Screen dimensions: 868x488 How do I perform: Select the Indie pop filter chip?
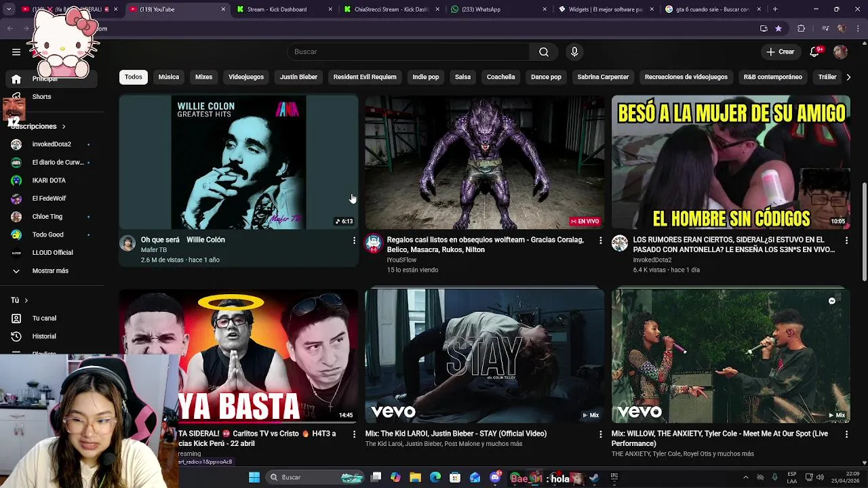pyautogui.click(x=426, y=77)
